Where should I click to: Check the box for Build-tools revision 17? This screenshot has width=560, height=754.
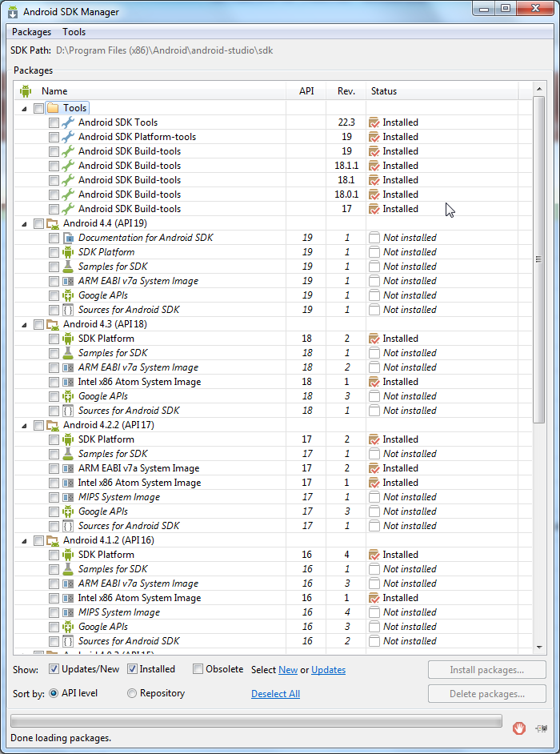[54, 209]
